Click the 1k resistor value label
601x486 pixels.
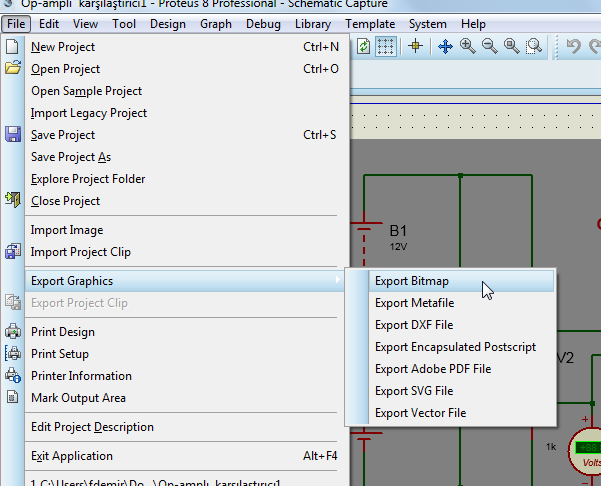pos(551,447)
